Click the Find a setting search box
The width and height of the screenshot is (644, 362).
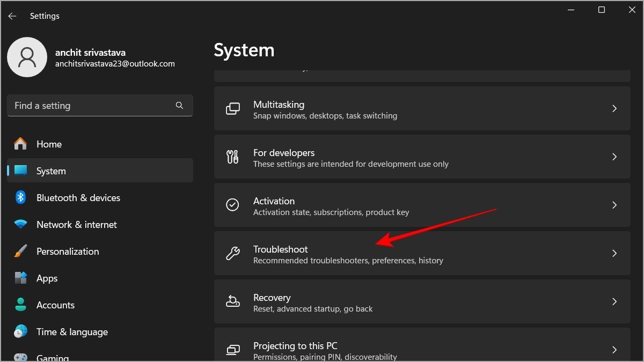point(100,105)
